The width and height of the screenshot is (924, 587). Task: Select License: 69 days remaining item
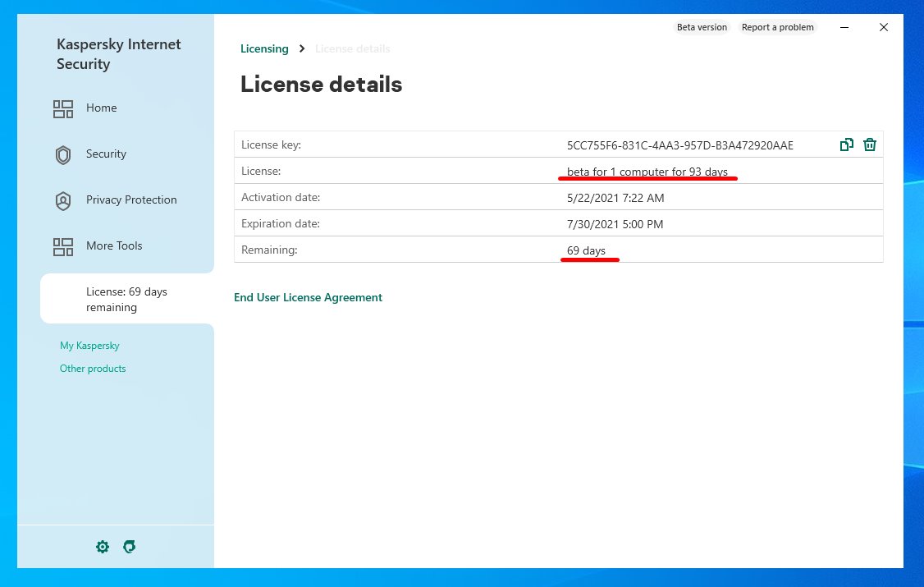coord(126,299)
